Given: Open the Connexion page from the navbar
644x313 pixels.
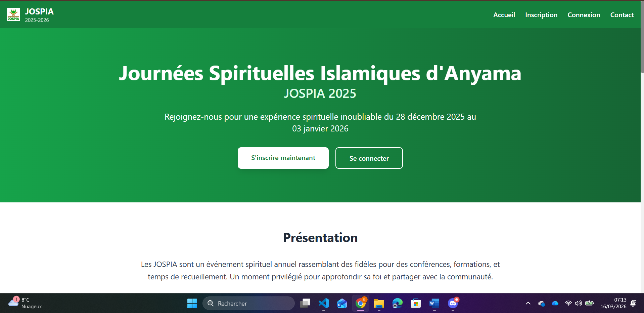Looking at the screenshot, I should (x=584, y=15).
